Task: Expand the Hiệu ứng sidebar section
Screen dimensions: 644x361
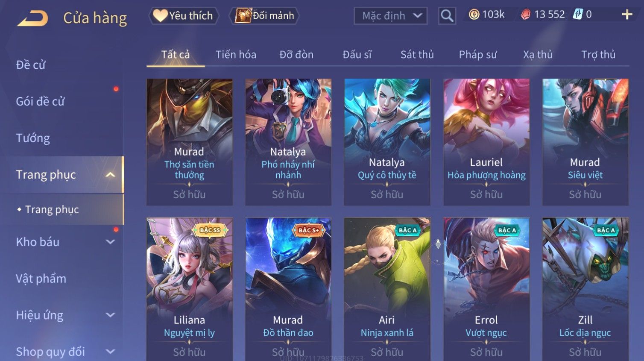Action: [x=110, y=315]
